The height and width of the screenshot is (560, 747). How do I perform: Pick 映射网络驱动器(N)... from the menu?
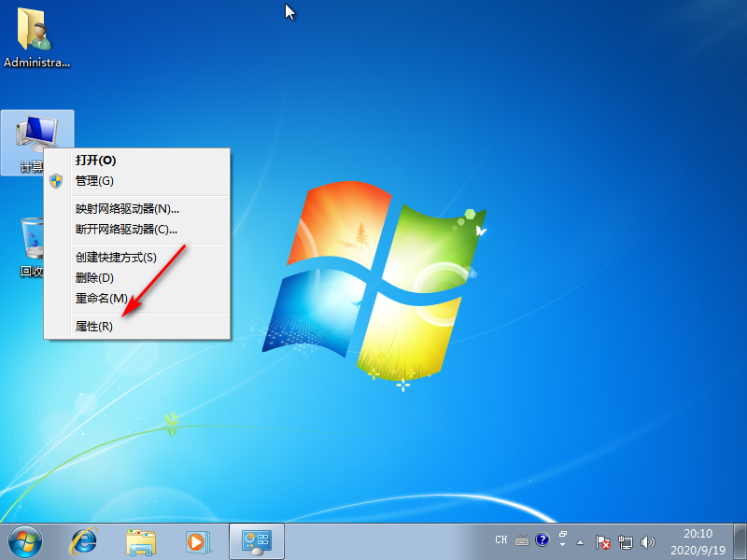[127, 209]
